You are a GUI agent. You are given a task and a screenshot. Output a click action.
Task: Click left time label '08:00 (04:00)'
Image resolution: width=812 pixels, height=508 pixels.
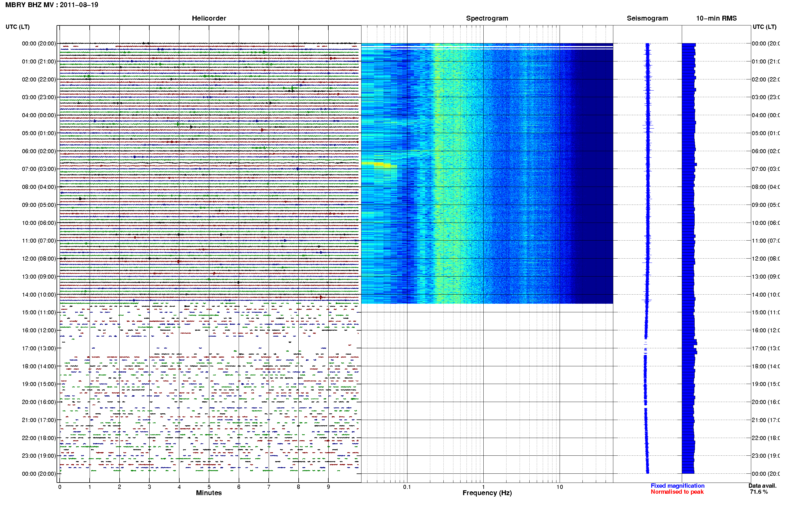pyautogui.click(x=39, y=187)
